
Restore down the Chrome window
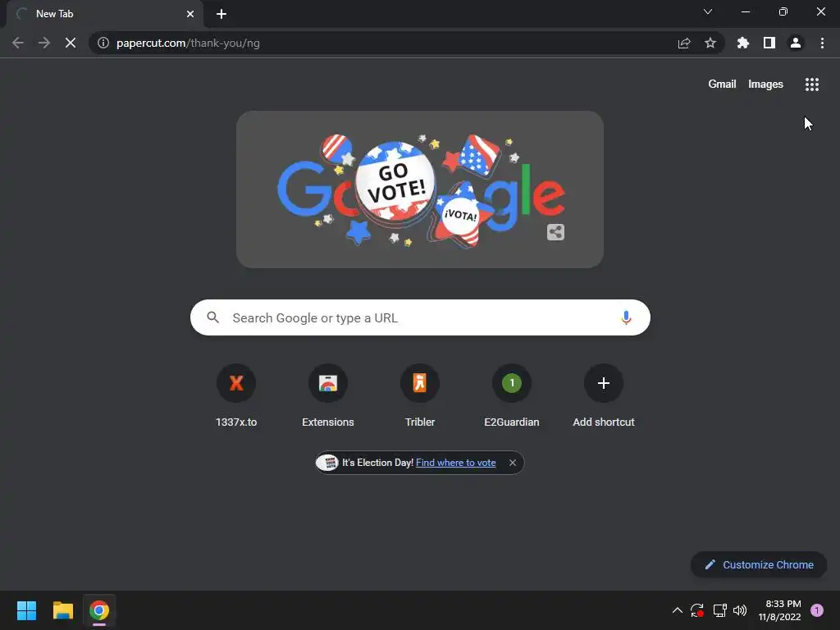click(x=783, y=11)
